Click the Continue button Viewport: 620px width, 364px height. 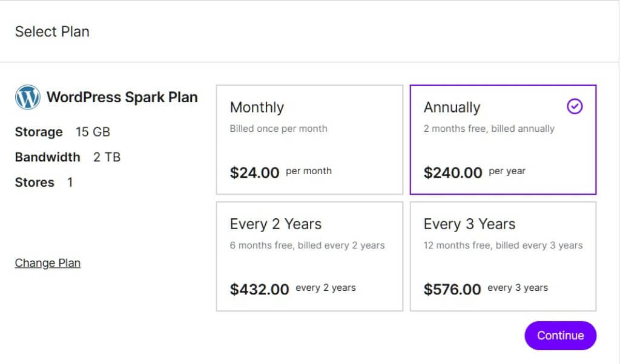coord(560,336)
